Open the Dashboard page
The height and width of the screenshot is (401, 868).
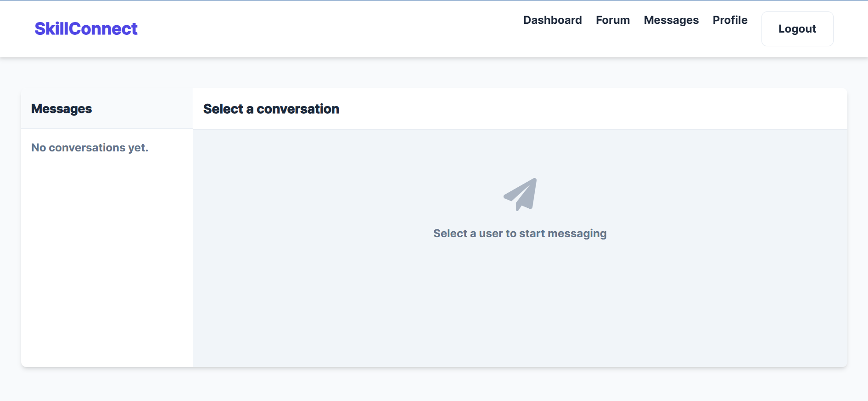[552, 20]
